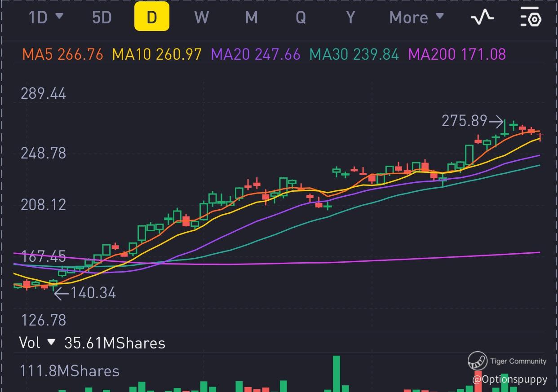Open the indicator waveform icon
Viewport: 558px width, 392px height.
pyautogui.click(x=482, y=18)
